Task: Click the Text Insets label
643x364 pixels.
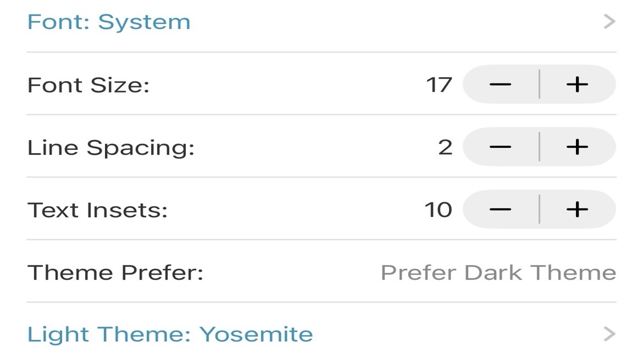Action: (97, 209)
